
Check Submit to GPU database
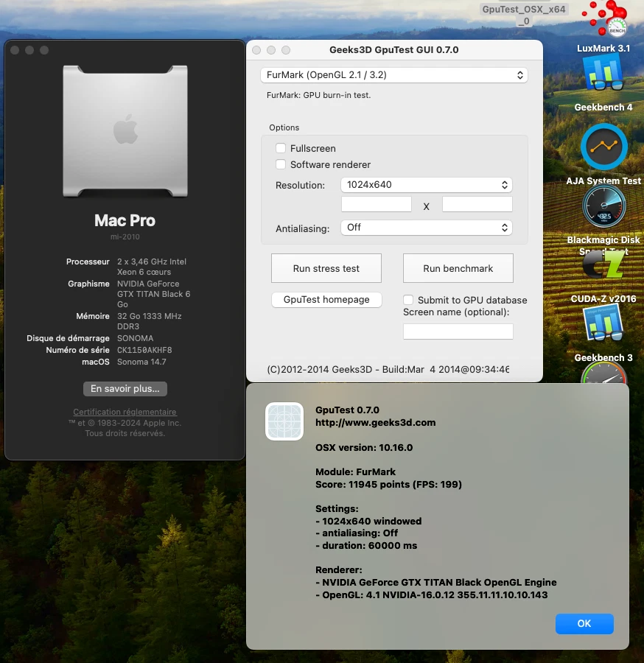tap(407, 300)
